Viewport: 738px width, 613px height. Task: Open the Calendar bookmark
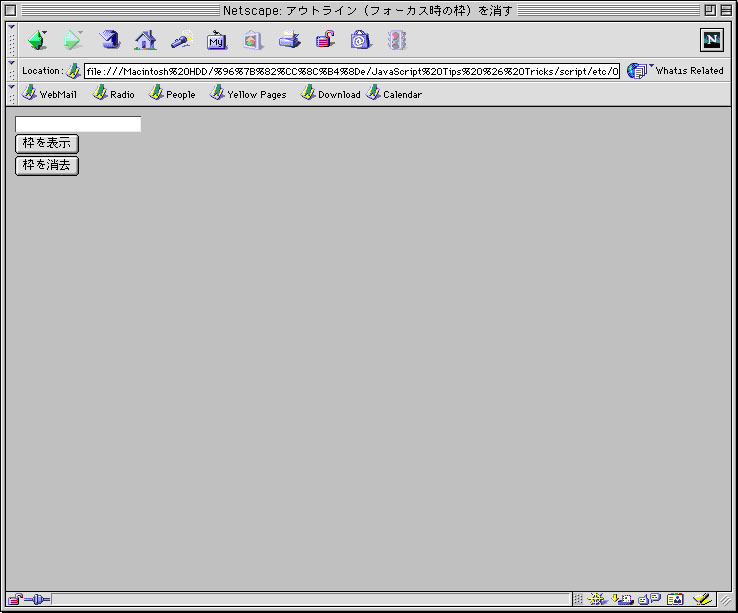[x=394, y=94]
